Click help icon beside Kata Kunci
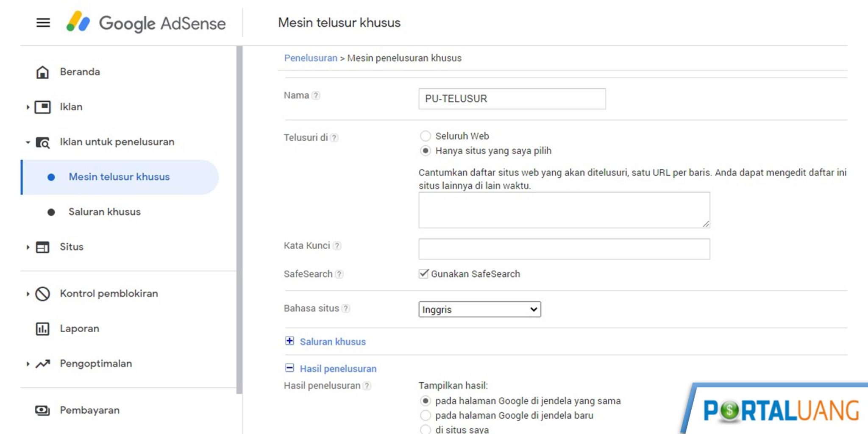Viewport: 868px width, 434px height. [x=337, y=246]
